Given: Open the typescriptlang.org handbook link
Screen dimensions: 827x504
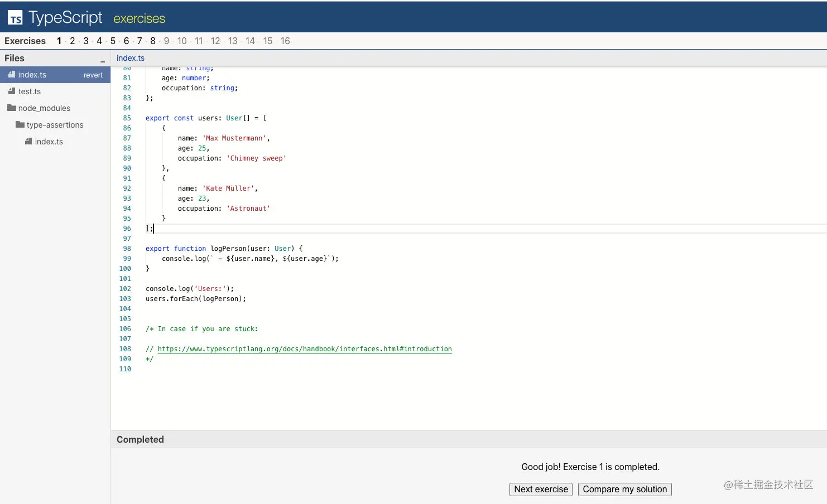Looking at the screenshot, I should [x=305, y=349].
